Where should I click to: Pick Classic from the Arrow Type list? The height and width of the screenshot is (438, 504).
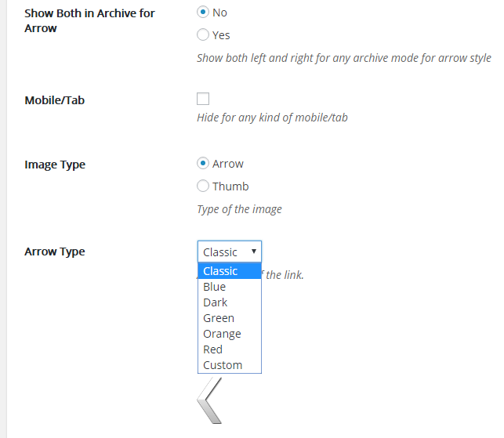220,271
